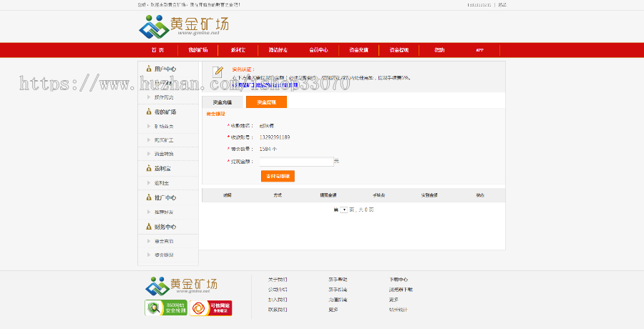Click the money bag icon beside 用户中心

pos(149,69)
